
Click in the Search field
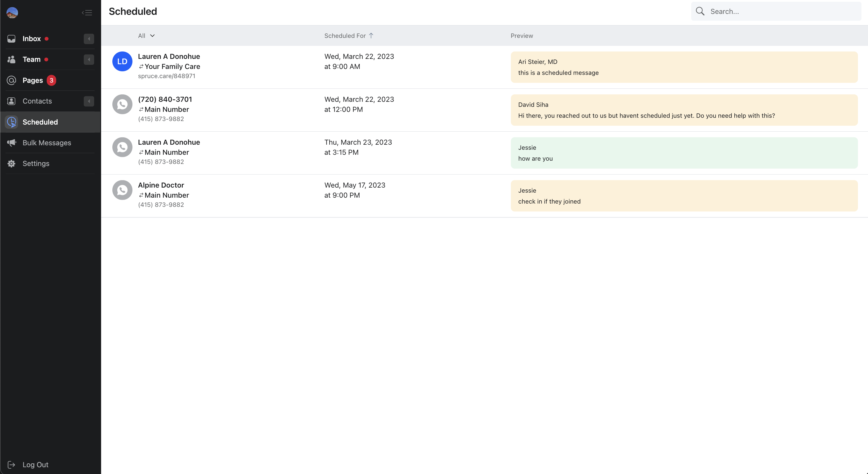776,11
